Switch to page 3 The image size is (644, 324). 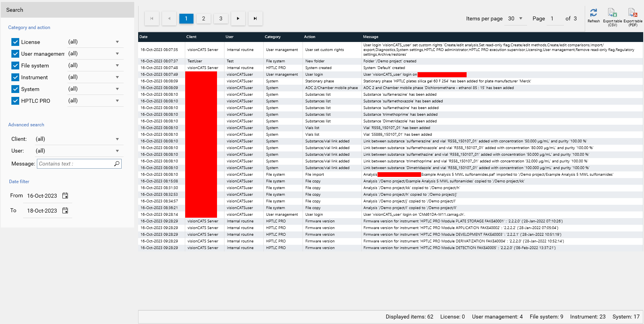point(221,18)
